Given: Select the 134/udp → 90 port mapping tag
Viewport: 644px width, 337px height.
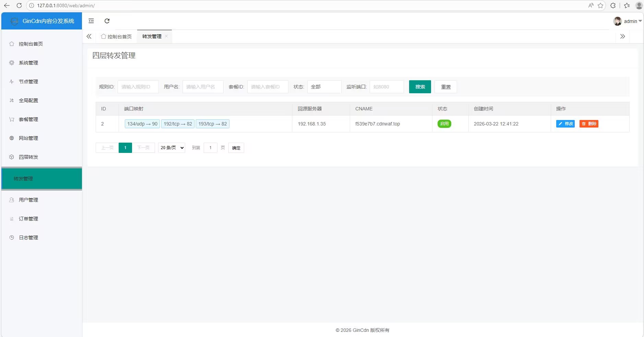Looking at the screenshot, I should click(142, 124).
